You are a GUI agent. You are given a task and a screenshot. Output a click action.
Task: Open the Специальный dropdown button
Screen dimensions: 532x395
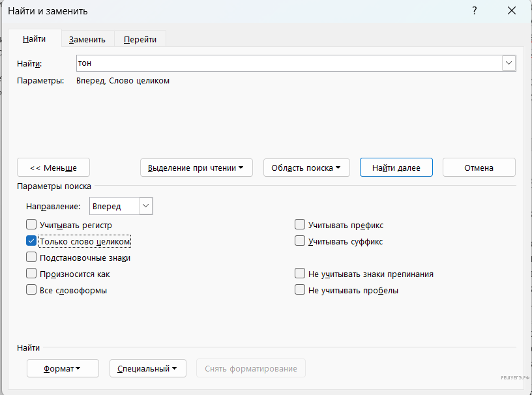coord(147,368)
